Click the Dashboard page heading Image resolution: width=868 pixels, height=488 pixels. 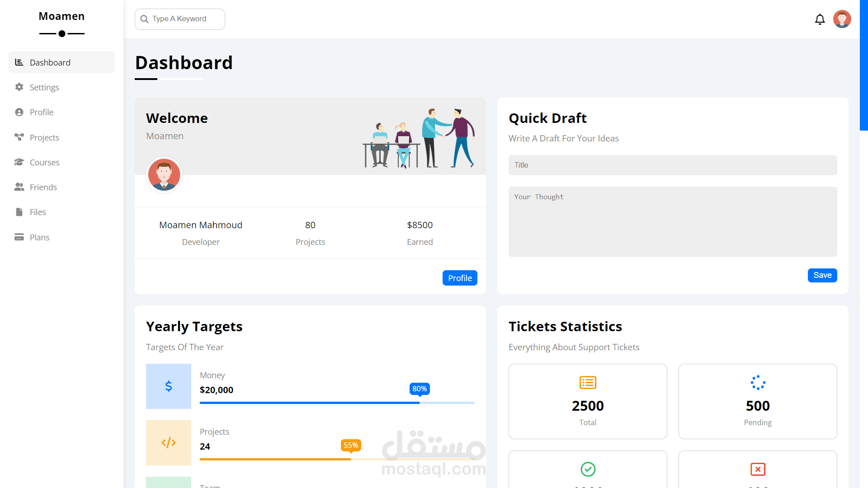[184, 63]
